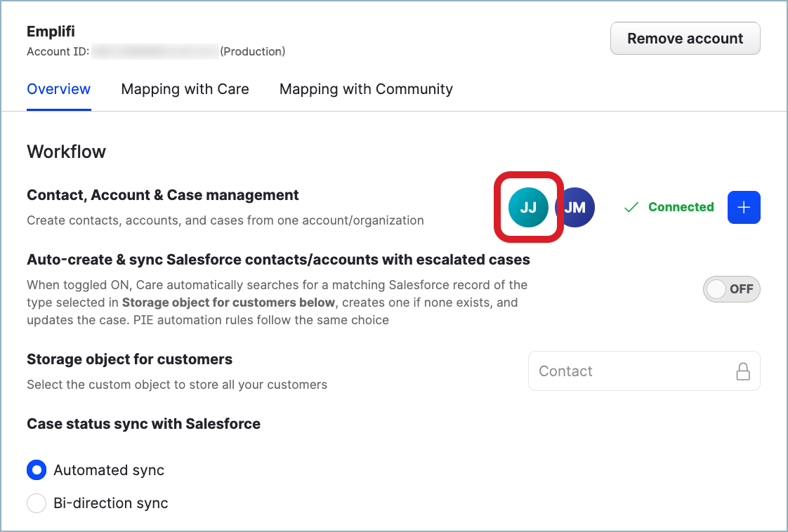Click the Connected status text
Image resolution: width=788 pixels, height=532 pixels.
pyautogui.click(x=681, y=207)
